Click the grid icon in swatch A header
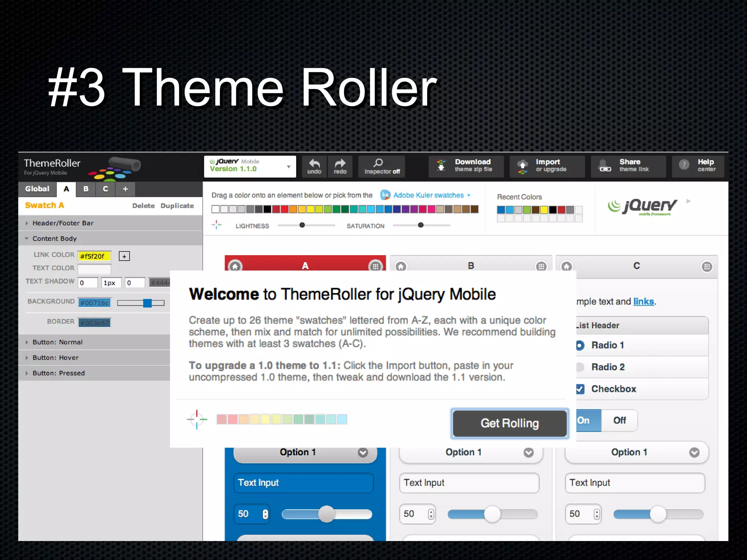This screenshot has width=747, height=560. coord(375,266)
